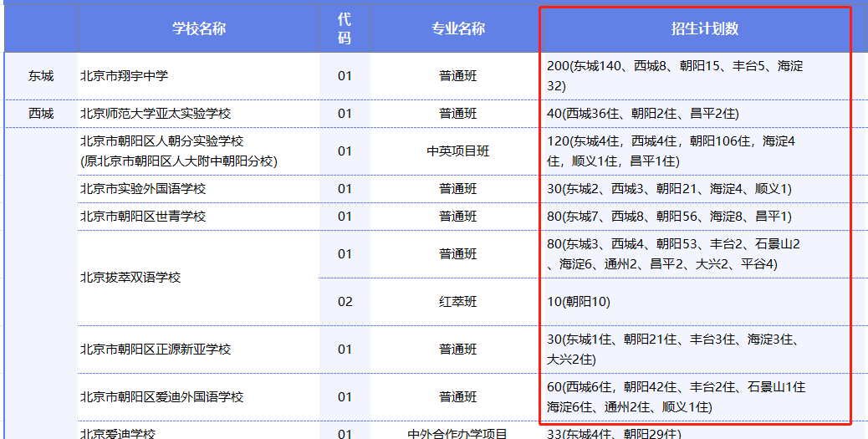The image size is (868, 439).
Task: Click the 学校名称 column header
Action: (199, 28)
